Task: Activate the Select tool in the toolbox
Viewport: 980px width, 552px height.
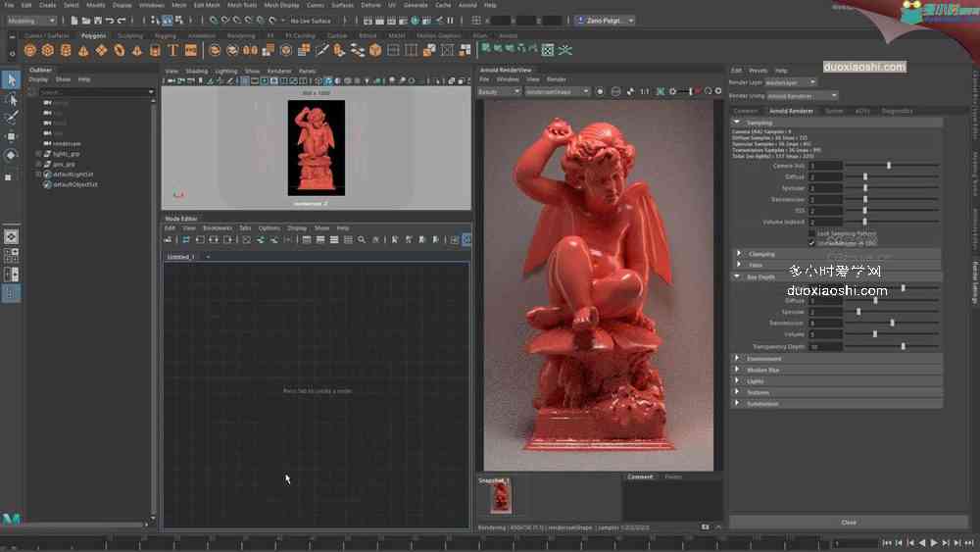Action: tap(11, 79)
